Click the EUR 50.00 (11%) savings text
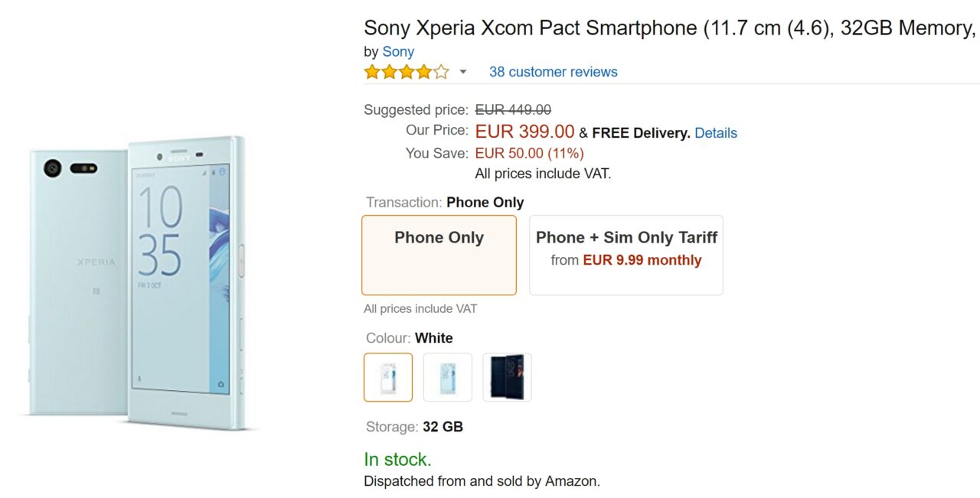 pos(529,153)
